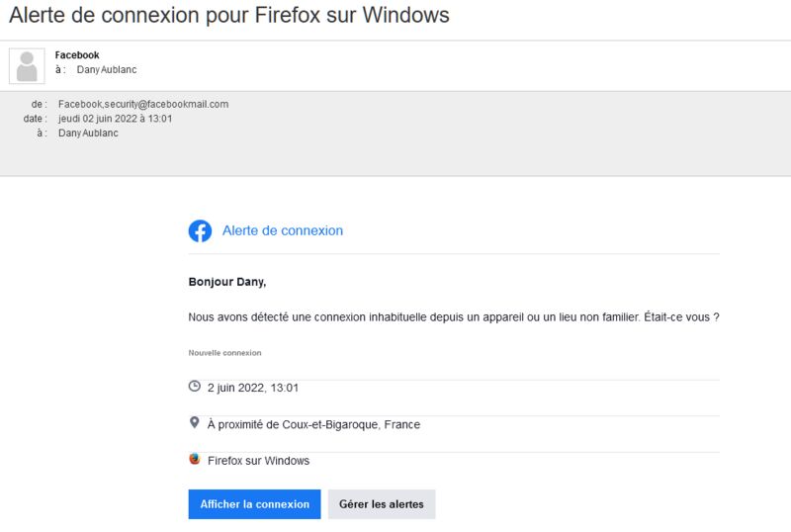The image size is (791, 532).
Task: Open the Afficher la connexion button
Action: (x=255, y=504)
